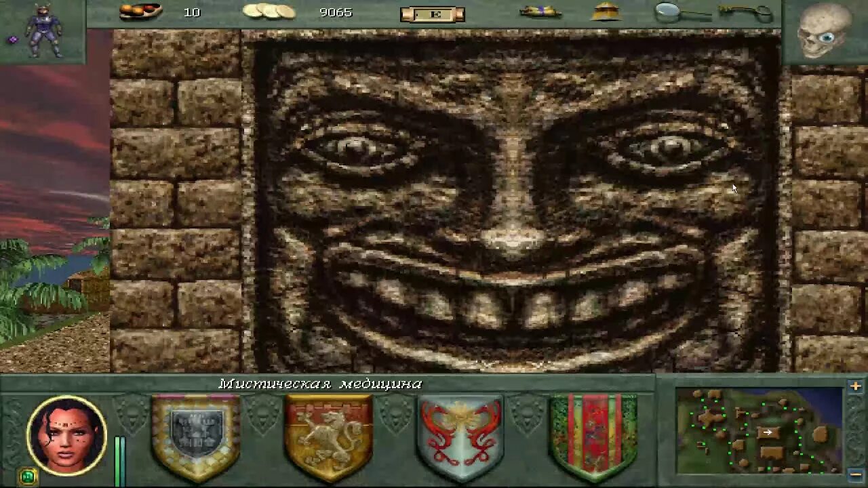Open the rolled scroll icon
868x488 pixels.
(540, 12)
